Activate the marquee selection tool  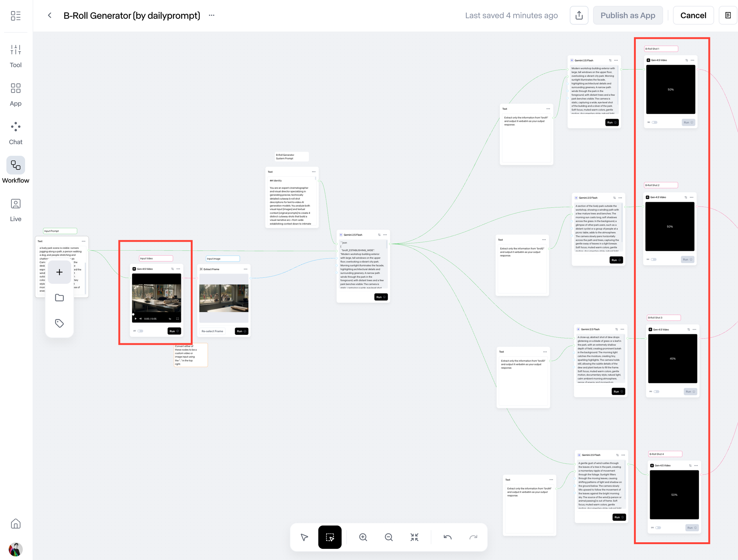pyautogui.click(x=330, y=537)
